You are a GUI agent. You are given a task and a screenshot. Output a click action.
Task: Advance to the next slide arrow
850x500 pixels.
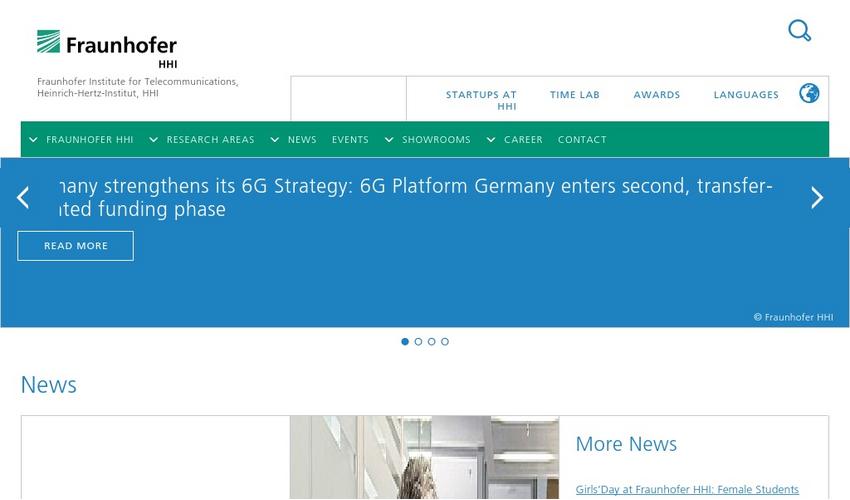point(817,197)
